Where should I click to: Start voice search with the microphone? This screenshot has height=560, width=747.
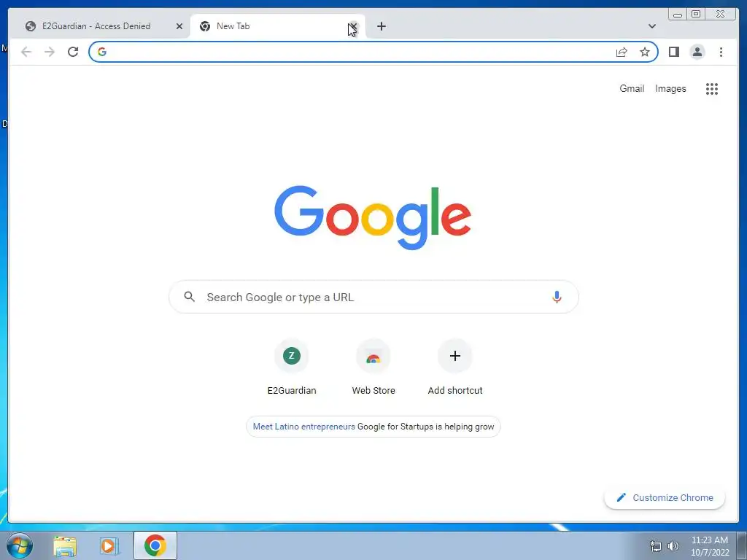[x=557, y=297]
